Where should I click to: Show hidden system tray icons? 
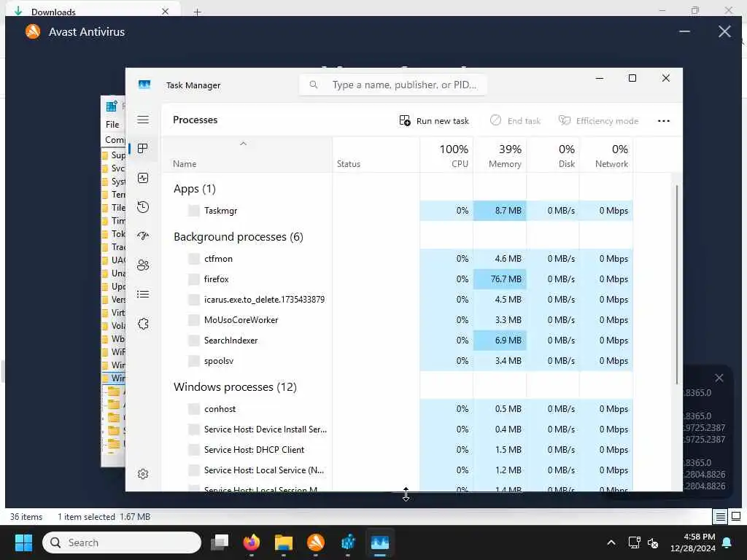(x=611, y=542)
